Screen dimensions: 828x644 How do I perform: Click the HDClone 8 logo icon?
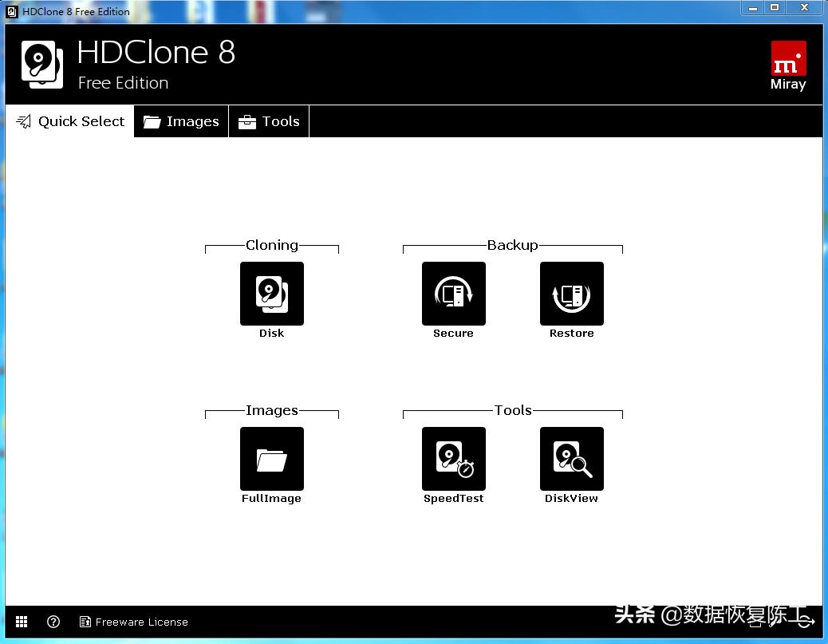click(x=42, y=65)
